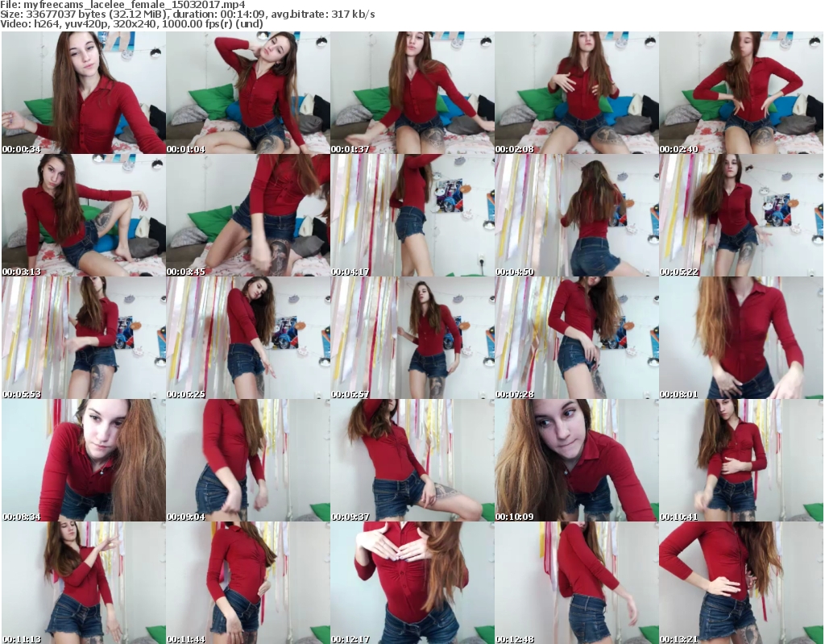Click the frame labeled 00:03:45

point(248,215)
